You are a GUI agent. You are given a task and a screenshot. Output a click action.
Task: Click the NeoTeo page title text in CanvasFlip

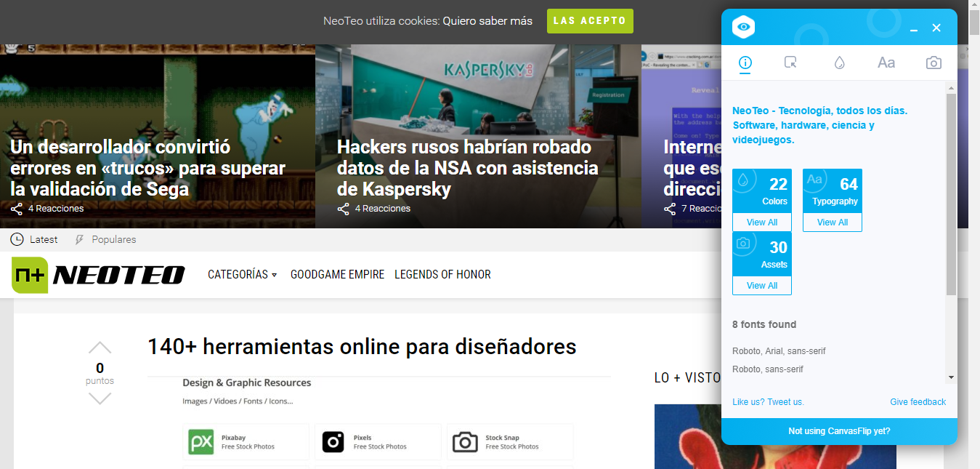[820, 125]
